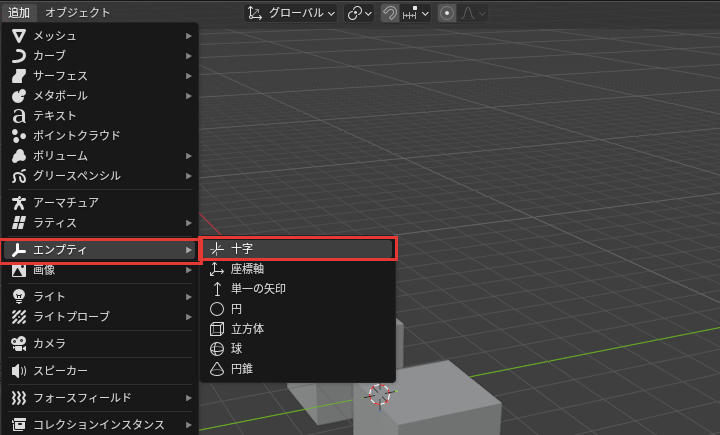Expand the メタボール submenu arrow
720x435 pixels.
click(x=188, y=96)
